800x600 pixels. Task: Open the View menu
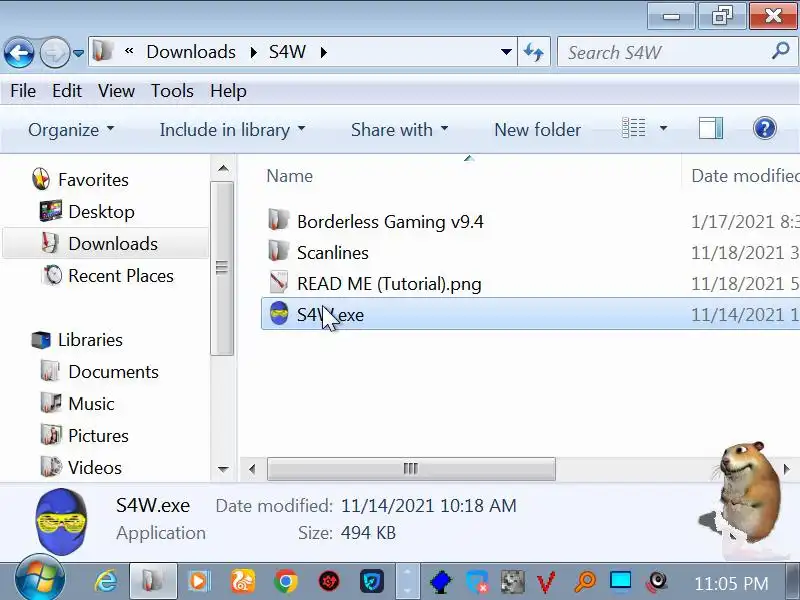point(116,91)
